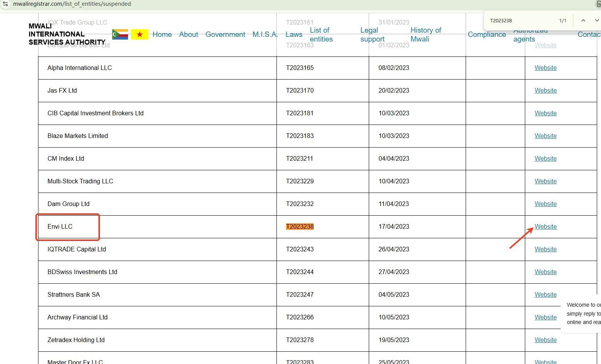
Task: Select Legal support in navigation
Action: click(x=372, y=35)
